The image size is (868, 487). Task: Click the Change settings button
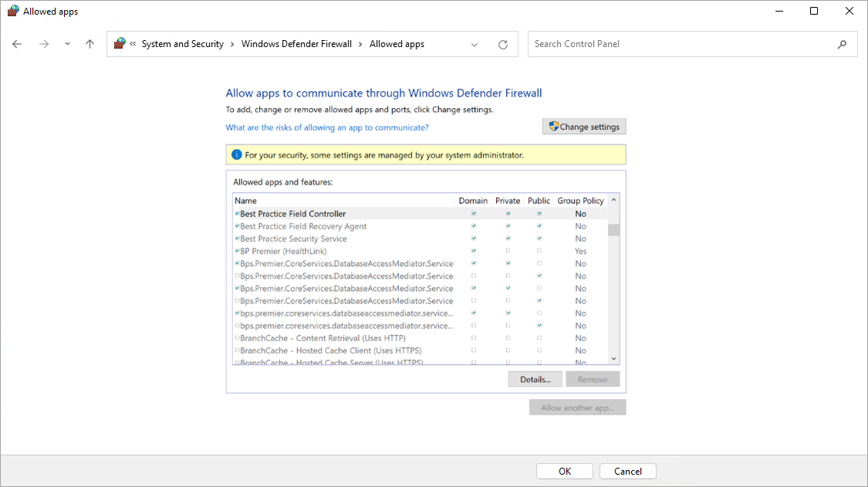[x=584, y=127]
